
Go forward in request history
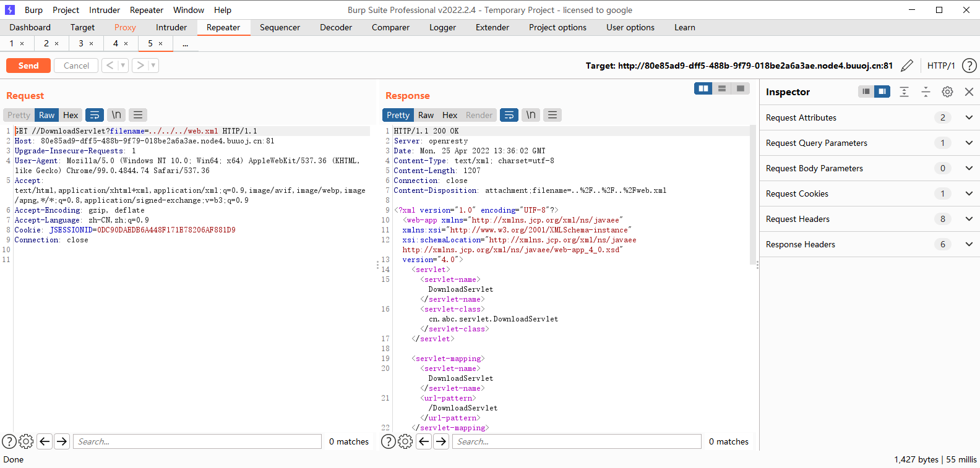point(140,66)
